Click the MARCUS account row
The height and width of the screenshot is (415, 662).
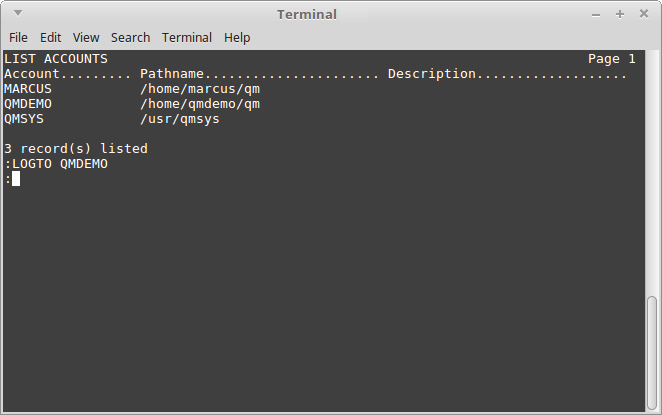(x=132, y=89)
